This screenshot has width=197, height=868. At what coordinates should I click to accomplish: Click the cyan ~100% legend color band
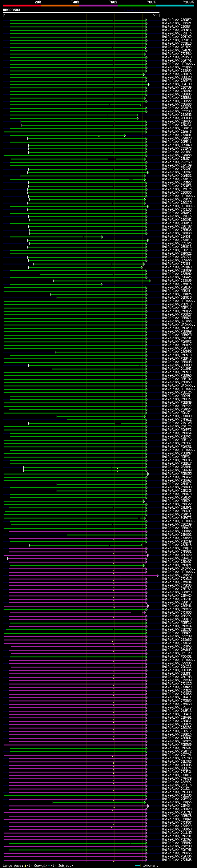[175, 6]
